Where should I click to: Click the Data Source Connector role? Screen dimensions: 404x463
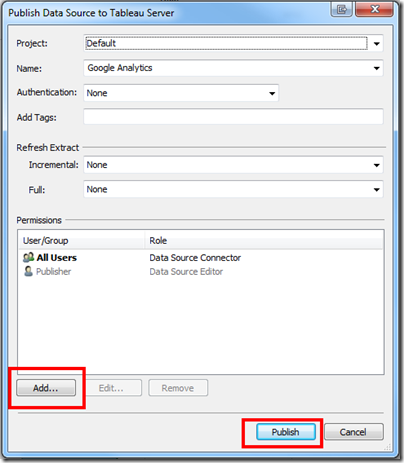(x=195, y=258)
